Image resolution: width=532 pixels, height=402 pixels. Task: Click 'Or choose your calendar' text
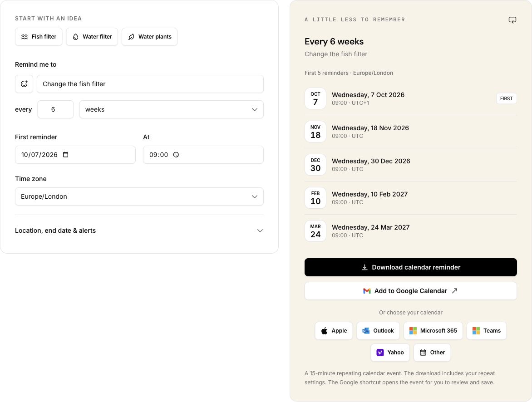tap(410, 313)
